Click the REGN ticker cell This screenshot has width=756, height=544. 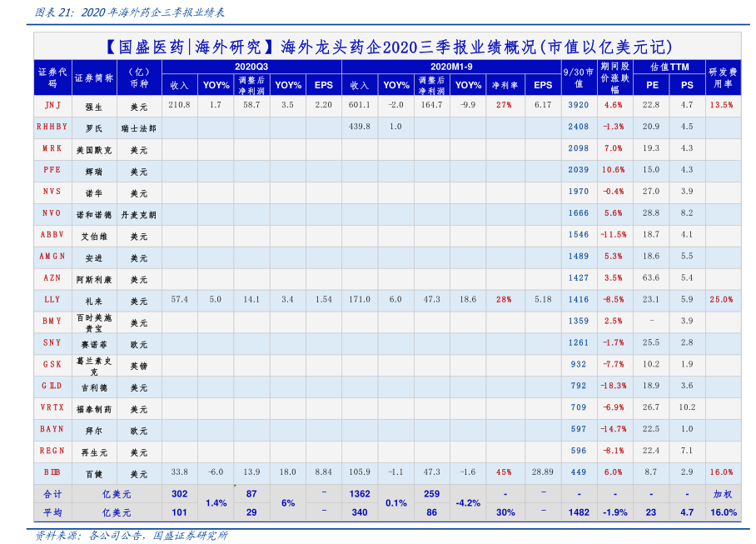coord(52,451)
